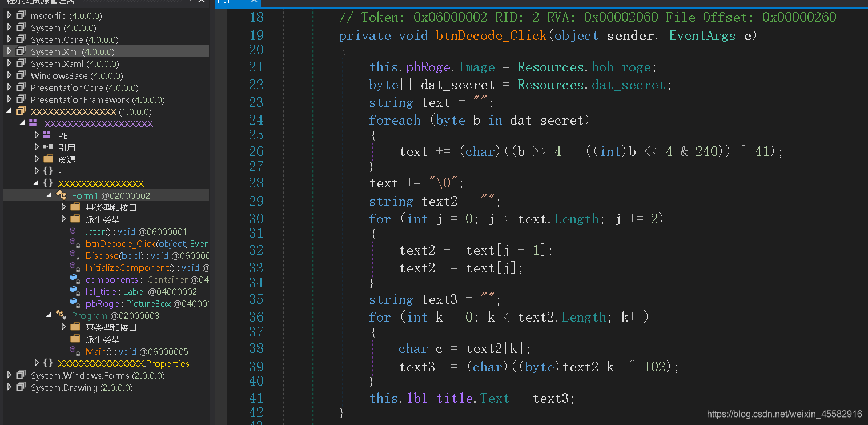
Task: Click the method icon beside InitializeComponent
Action: coord(74,267)
